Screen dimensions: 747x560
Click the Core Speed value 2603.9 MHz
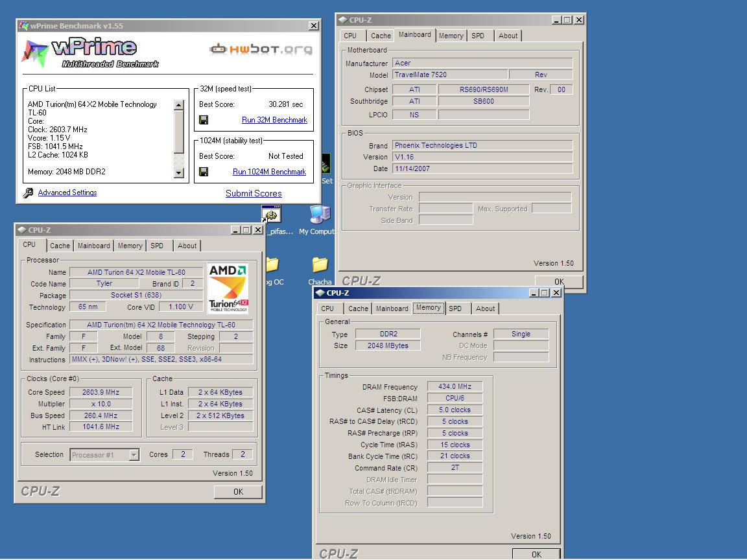[101, 392]
